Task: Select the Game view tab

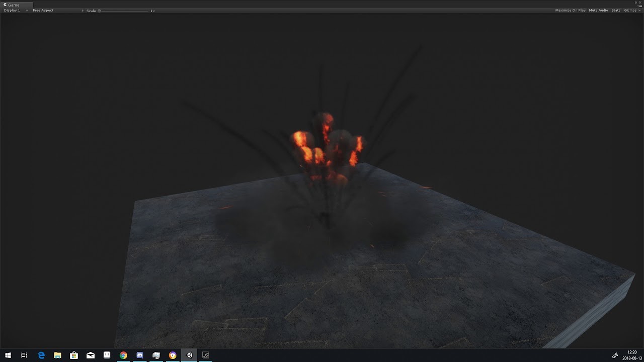Action: click(x=14, y=4)
